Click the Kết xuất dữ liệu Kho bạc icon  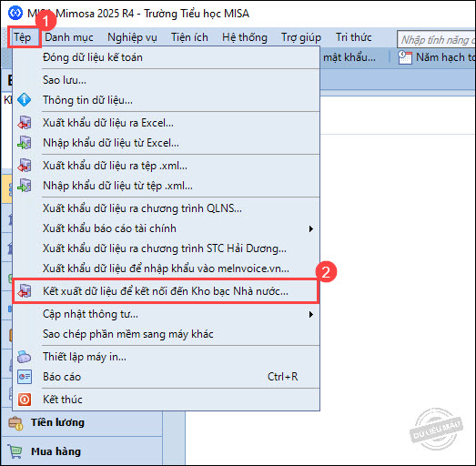coord(24,291)
